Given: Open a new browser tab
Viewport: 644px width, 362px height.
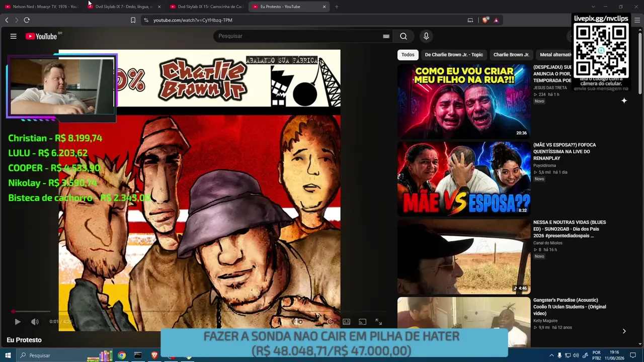Looking at the screenshot, I should [x=337, y=7].
